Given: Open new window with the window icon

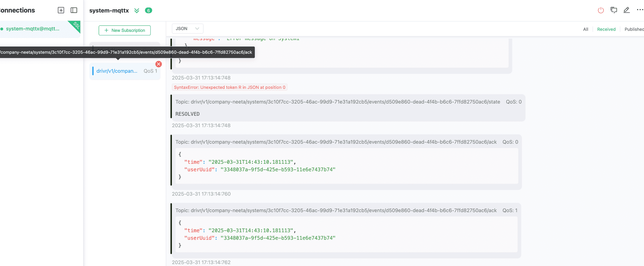Looking at the screenshot, I should click(614, 10).
